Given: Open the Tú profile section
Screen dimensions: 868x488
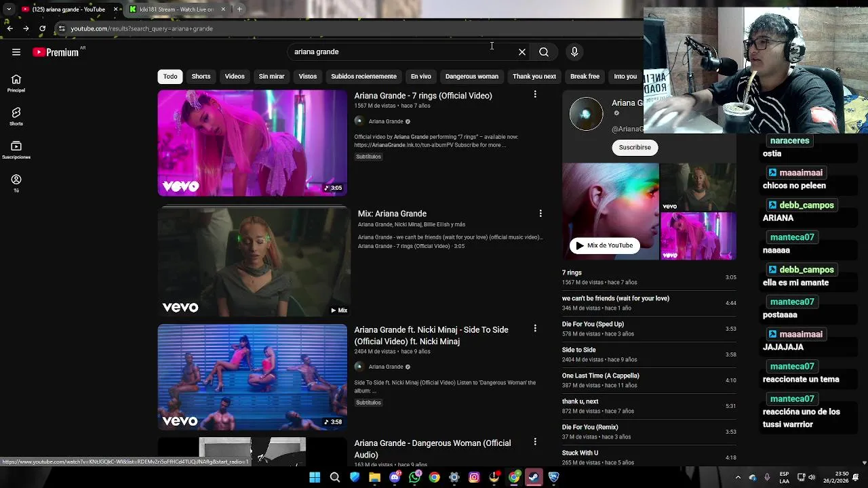Looking at the screenshot, I should point(16,183).
